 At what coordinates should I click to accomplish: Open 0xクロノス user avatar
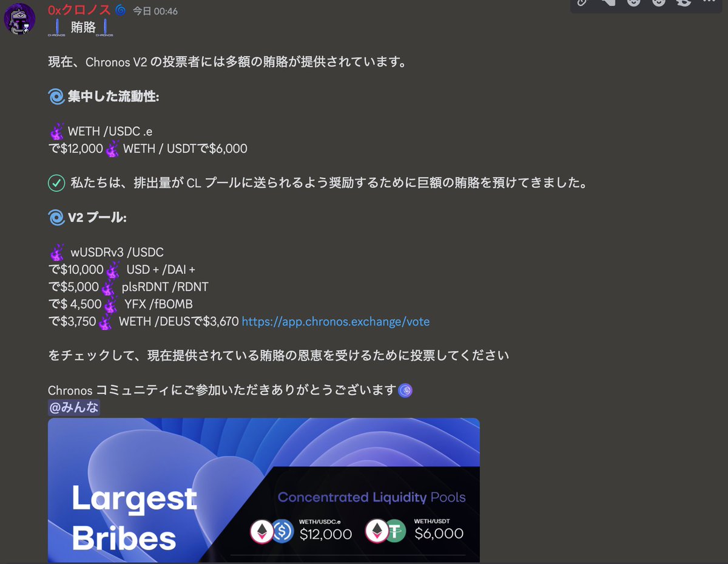pyautogui.click(x=20, y=19)
